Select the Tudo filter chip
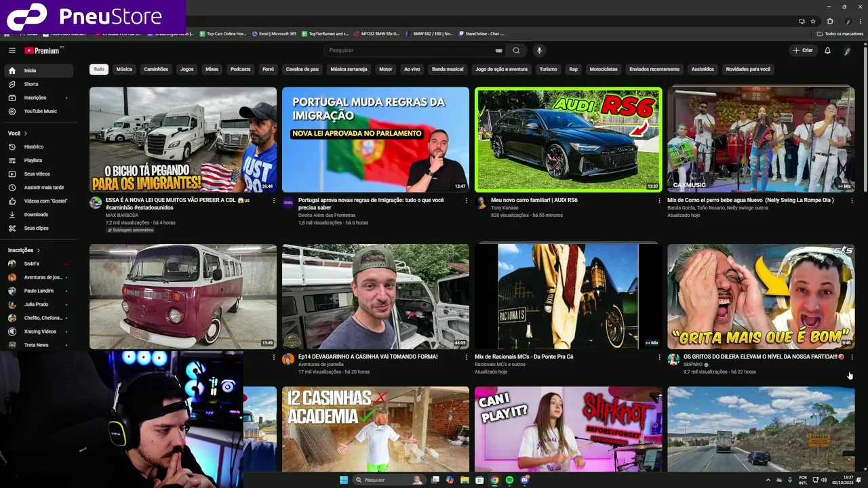 [x=99, y=69]
